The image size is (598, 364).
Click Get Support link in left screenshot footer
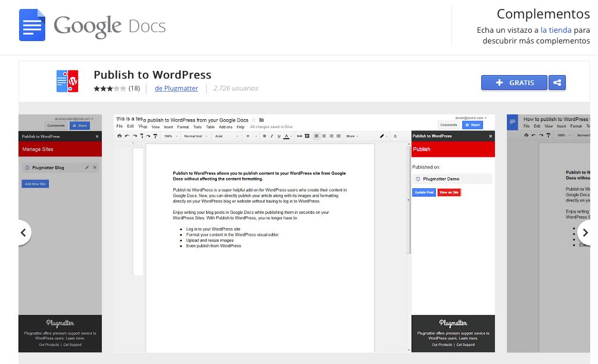click(73, 345)
